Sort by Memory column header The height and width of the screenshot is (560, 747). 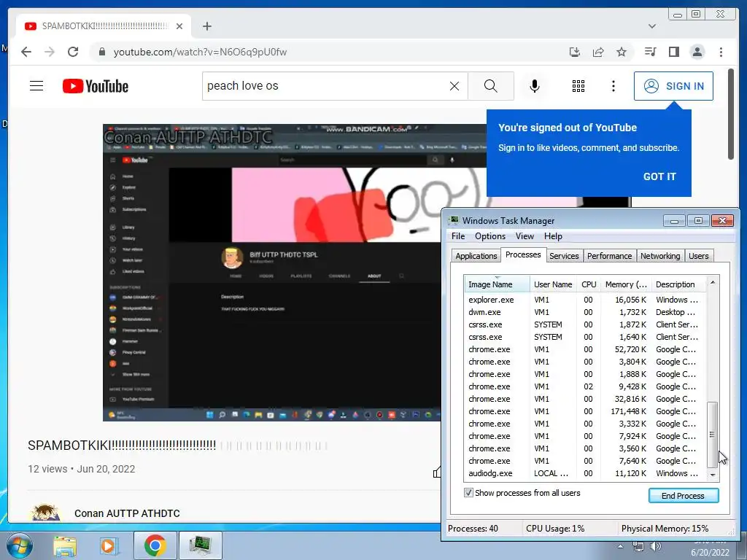626,284
